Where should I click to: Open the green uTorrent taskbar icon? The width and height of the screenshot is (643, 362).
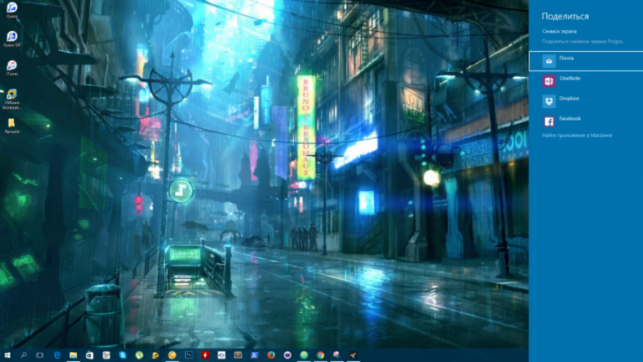point(139,355)
